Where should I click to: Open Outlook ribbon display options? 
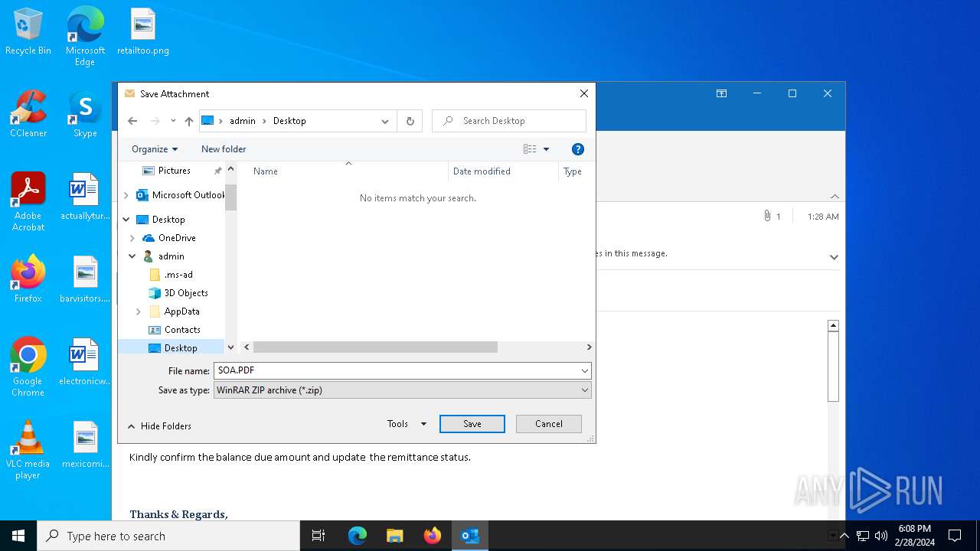click(x=721, y=93)
